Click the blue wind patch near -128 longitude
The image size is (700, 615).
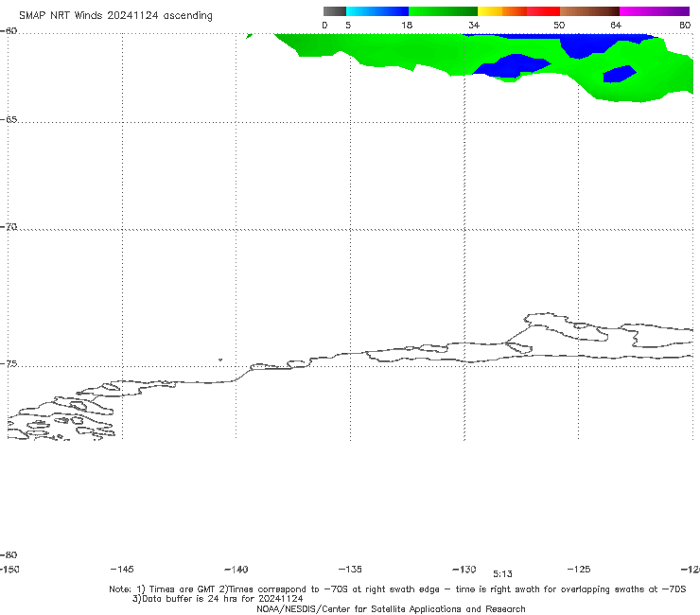click(x=512, y=65)
